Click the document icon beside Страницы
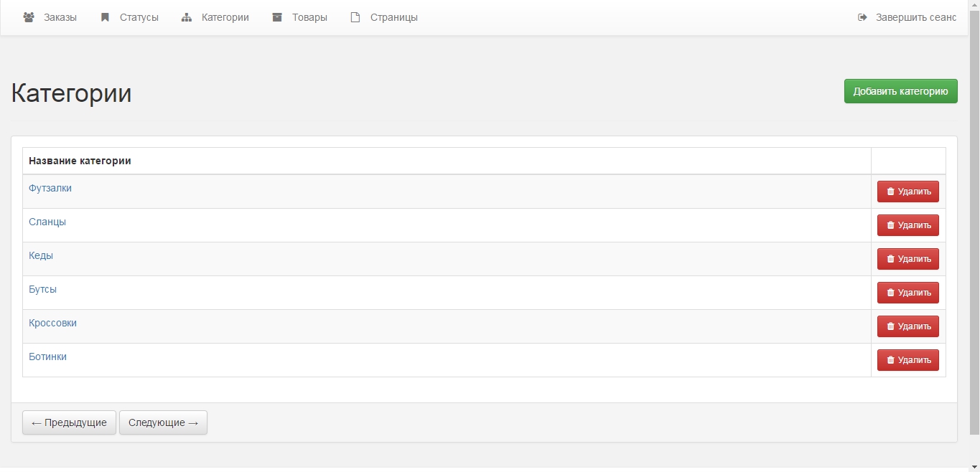 355,17
